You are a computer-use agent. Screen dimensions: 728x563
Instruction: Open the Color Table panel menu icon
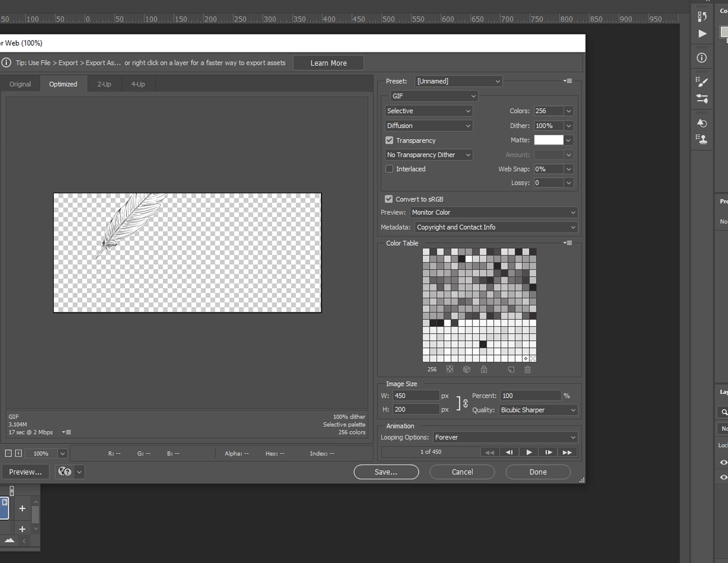(x=568, y=243)
